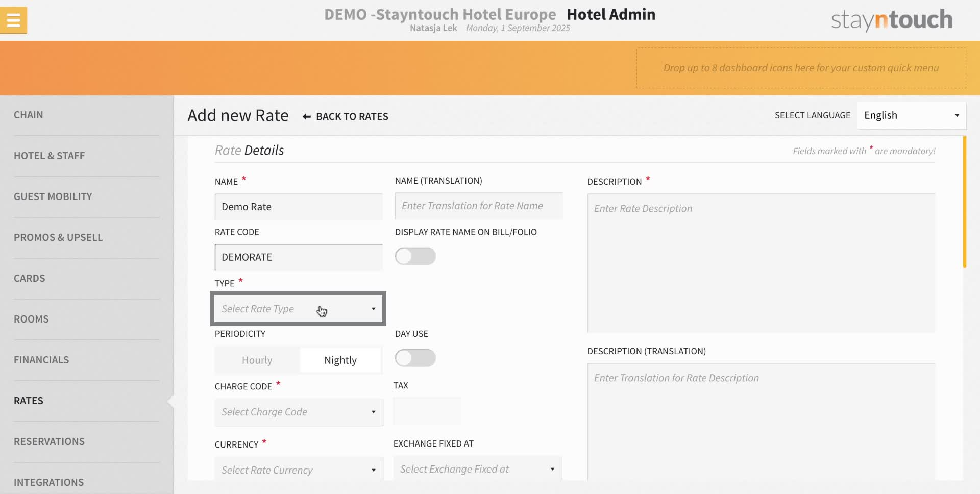Click DEMO -Stayntouch Hotel Europe title

click(440, 14)
